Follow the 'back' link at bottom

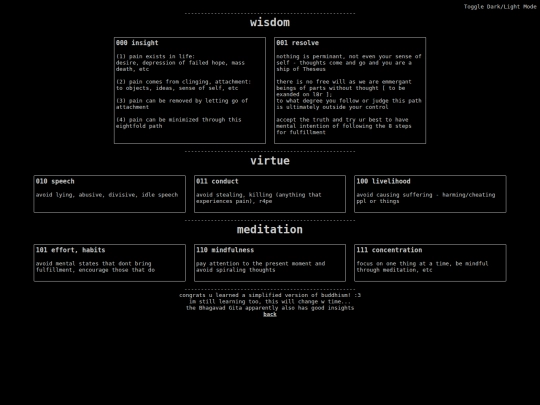[x=270, y=314]
